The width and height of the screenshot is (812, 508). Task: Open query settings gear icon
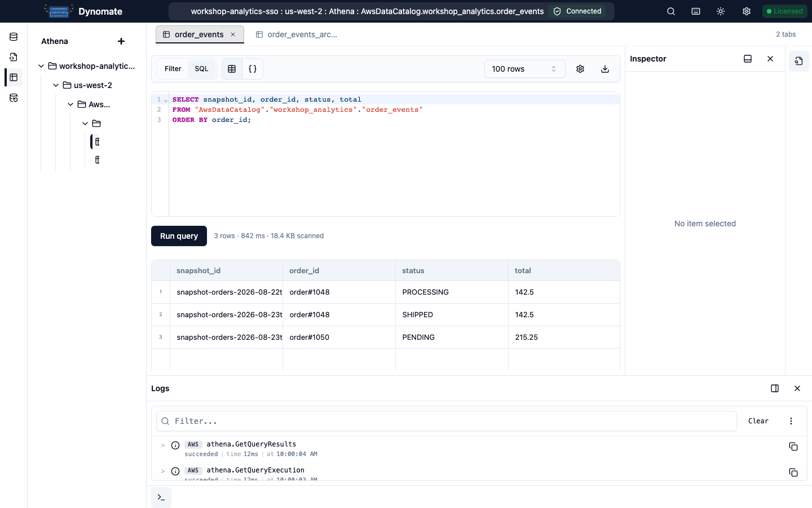[580, 69]
